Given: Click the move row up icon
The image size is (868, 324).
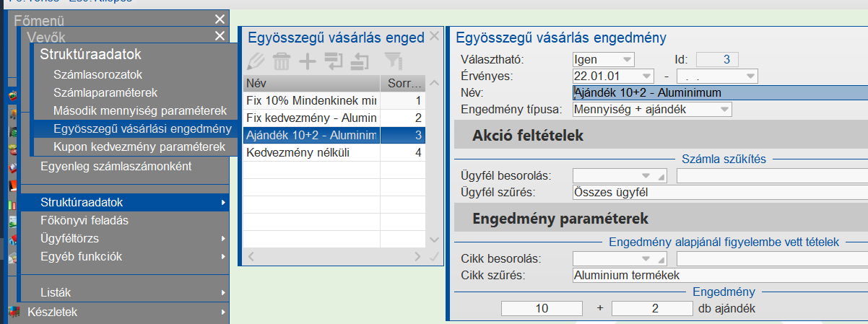Looking at the screenshot, I should click(x=359, y=61).
